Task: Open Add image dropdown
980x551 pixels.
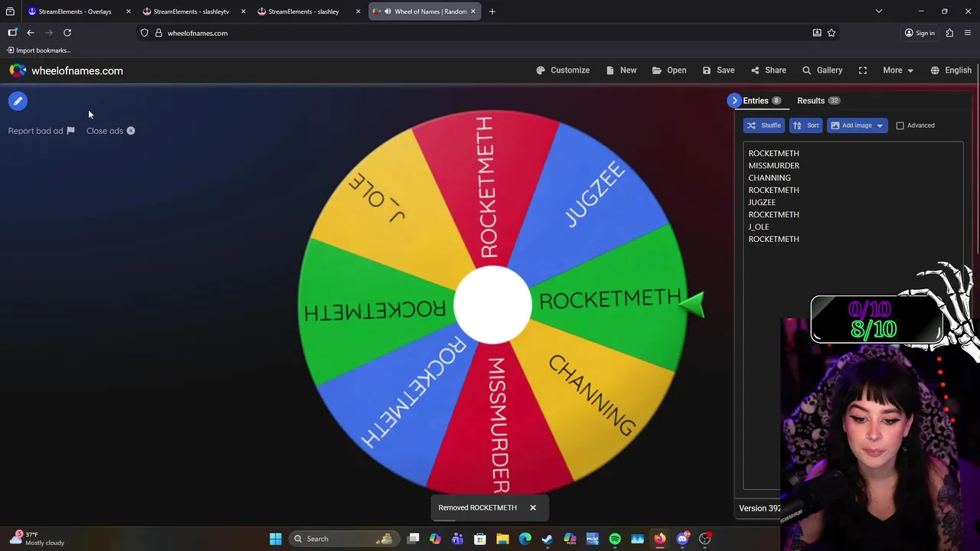Action: 857,126
